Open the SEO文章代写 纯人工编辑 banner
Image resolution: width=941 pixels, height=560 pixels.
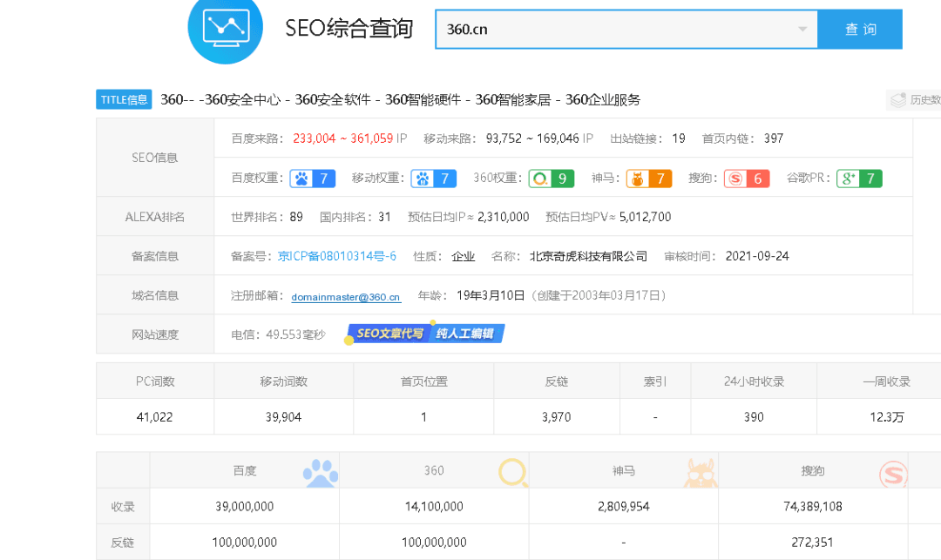click(425, 334)
